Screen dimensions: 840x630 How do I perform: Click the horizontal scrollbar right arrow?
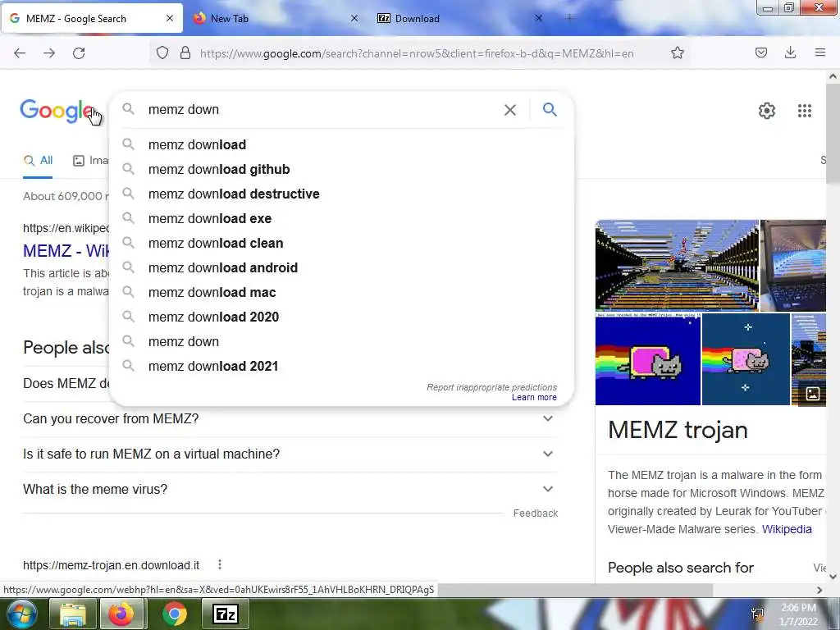coord(819,590)
